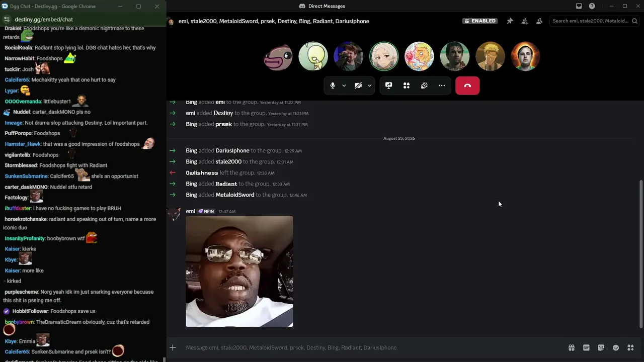
Task: Open Discord help
Action: pos(592,6)
